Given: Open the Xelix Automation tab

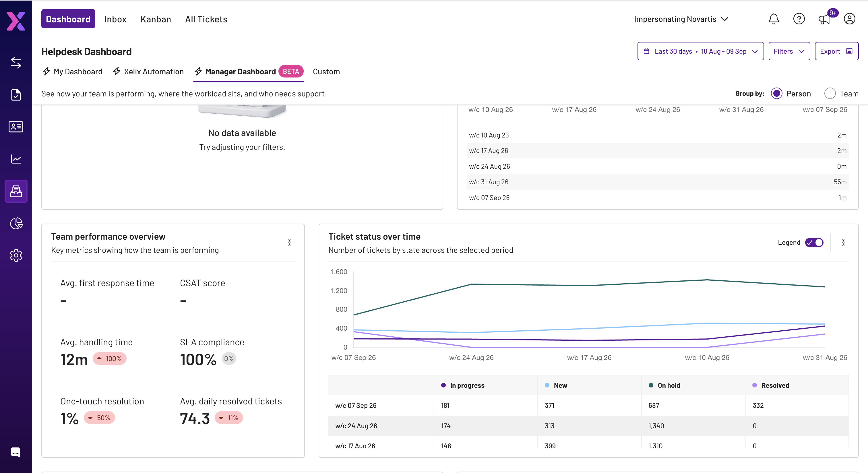Looking at the screenshot, I should (x=148, y=71).
